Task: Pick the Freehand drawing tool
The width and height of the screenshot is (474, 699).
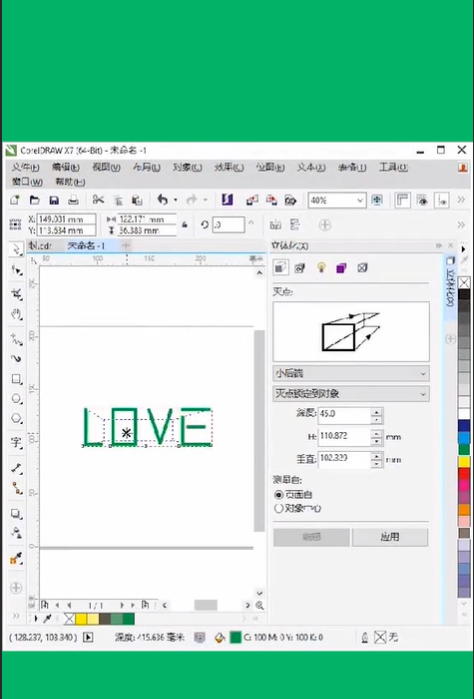Action: (x=16, y=339)
